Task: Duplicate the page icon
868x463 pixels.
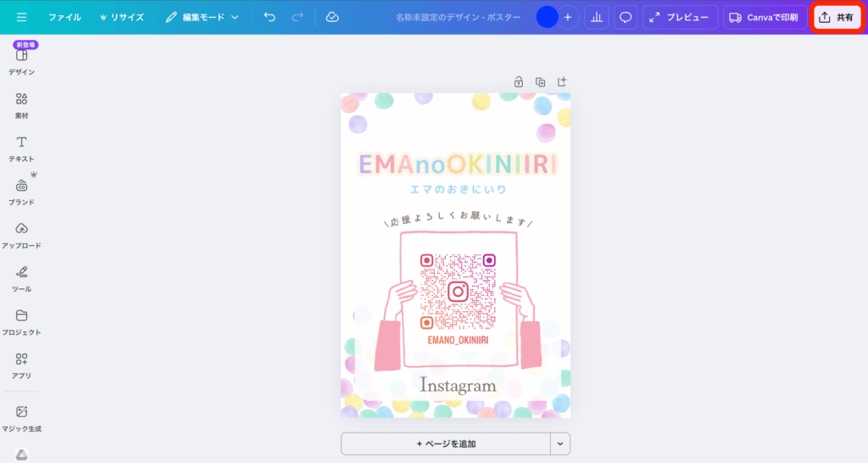Action: tap(540, 82)
